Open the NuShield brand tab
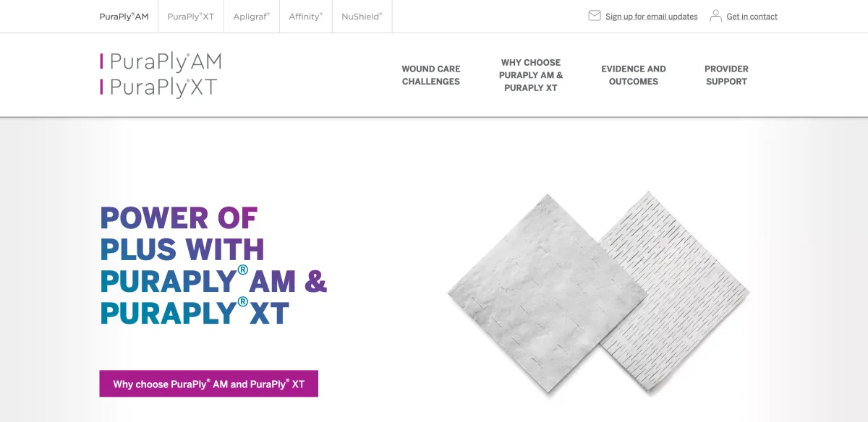Image resolution: width=868 pixels, height=422 pixels. (x=362, y=17)
